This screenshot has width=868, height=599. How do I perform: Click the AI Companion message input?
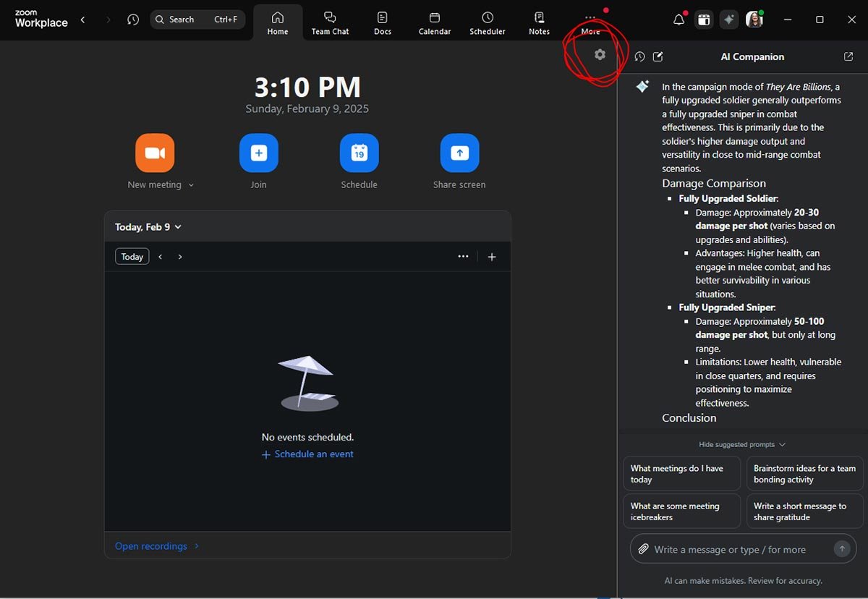point(743,549)
